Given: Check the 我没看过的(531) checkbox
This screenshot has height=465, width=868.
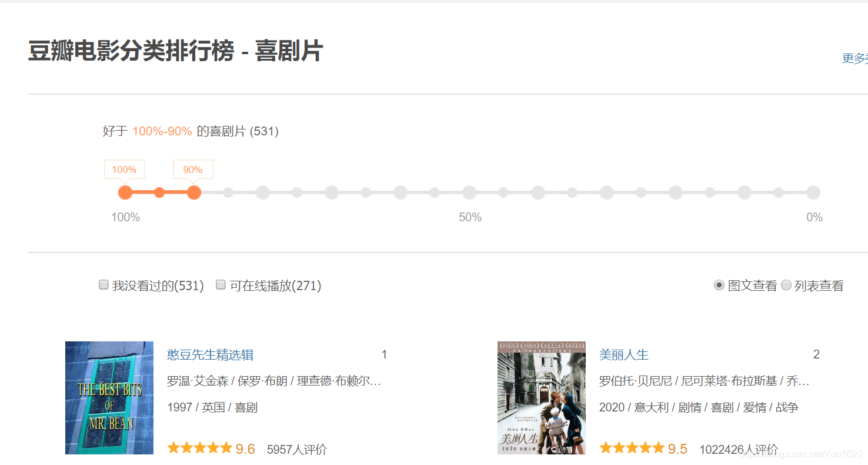Looking at the screenshot, I should (104, 285).
